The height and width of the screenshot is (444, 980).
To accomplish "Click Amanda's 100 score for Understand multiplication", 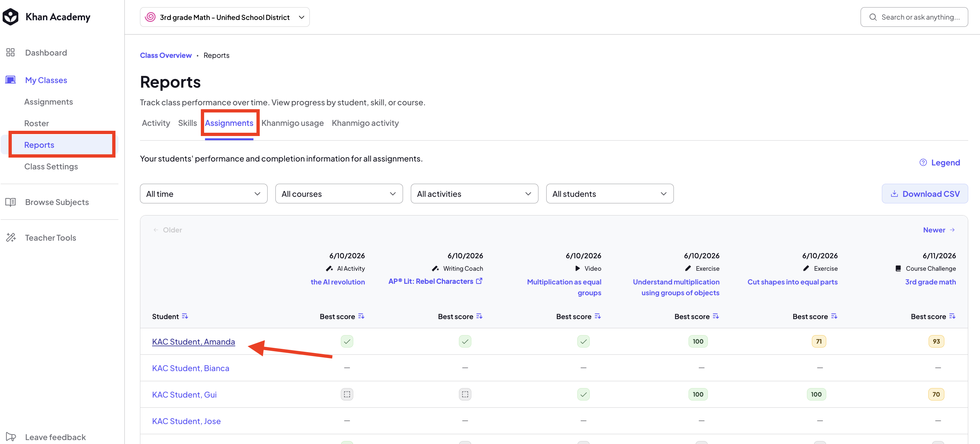I will click(698, 341).
